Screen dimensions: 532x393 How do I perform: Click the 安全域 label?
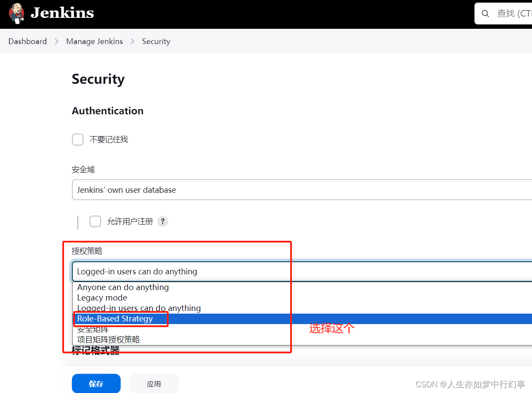coord(83,170)
